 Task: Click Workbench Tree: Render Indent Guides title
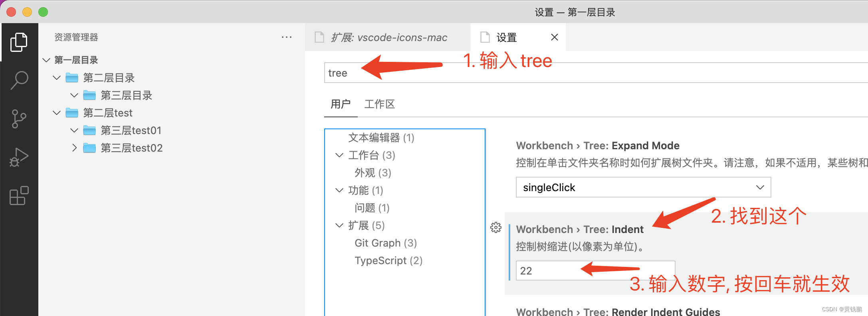618,312
